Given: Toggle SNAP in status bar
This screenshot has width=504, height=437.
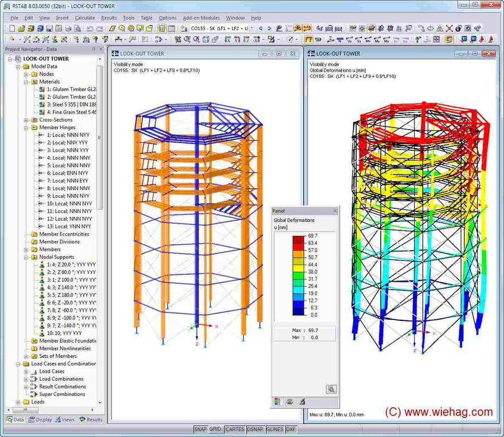Looking at the screenshot, I should [x=200, y=429].
